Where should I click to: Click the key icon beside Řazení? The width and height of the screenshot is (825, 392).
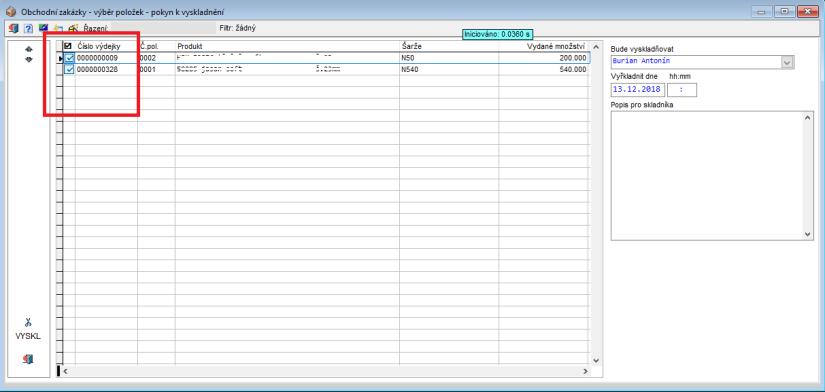click(x=74, y=28)
